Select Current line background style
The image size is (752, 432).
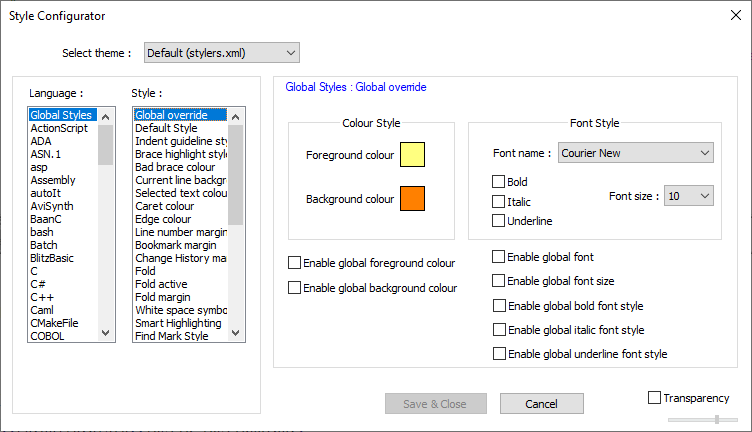[180, 180]
